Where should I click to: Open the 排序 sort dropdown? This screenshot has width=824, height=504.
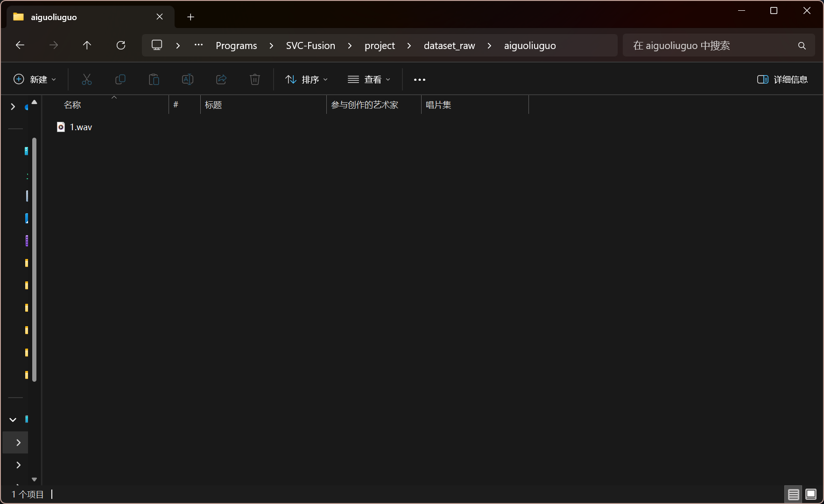click(307, 79)
